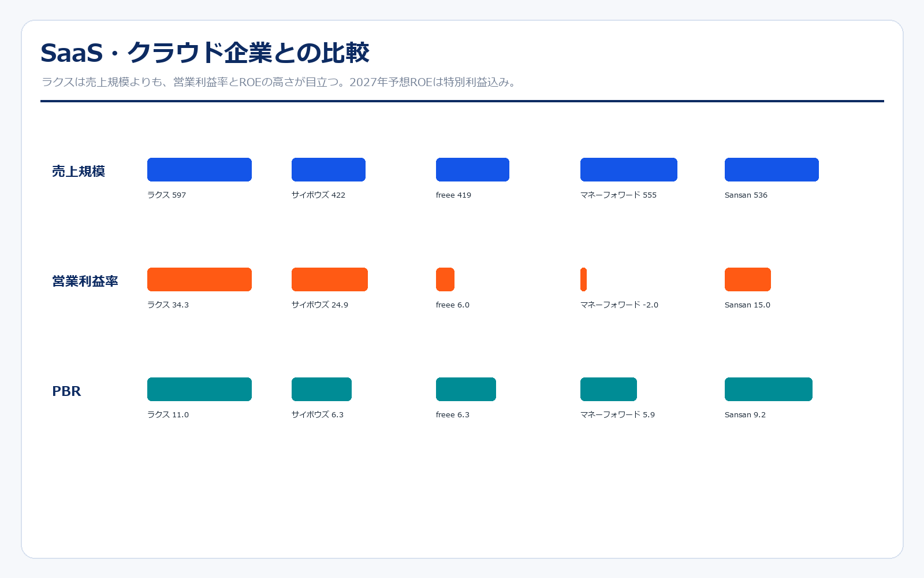This screenshot has width=924, height=578.
Task: Select the blue bar above Sansan 536
Action: pos(772,169)
